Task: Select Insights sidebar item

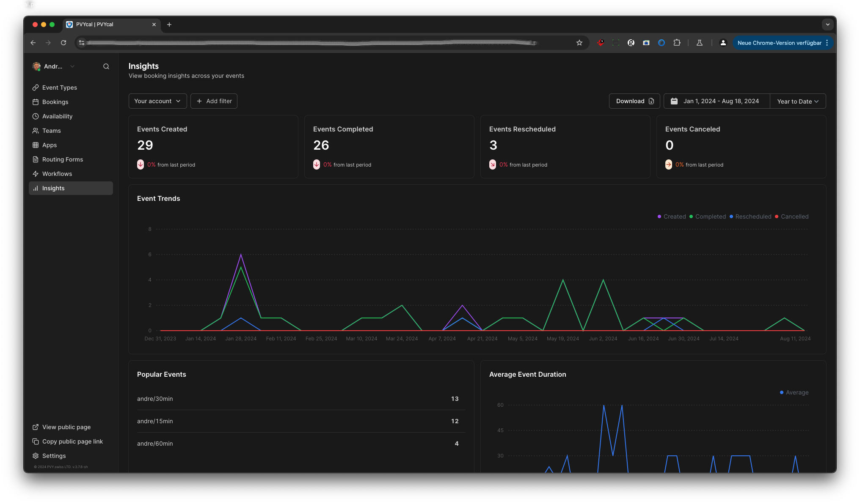Action: [71, 188]
